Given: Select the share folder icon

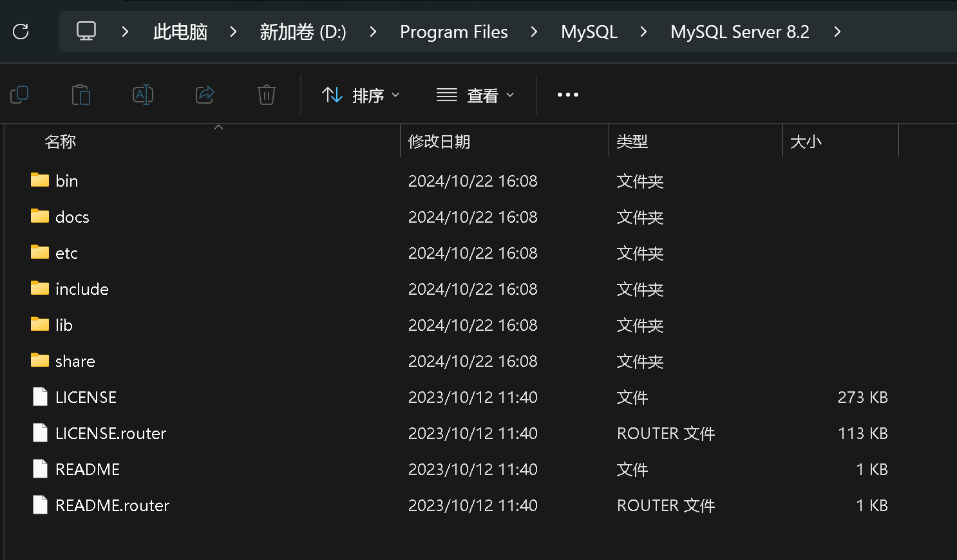Looking at the screenshot, I should 40,360.
